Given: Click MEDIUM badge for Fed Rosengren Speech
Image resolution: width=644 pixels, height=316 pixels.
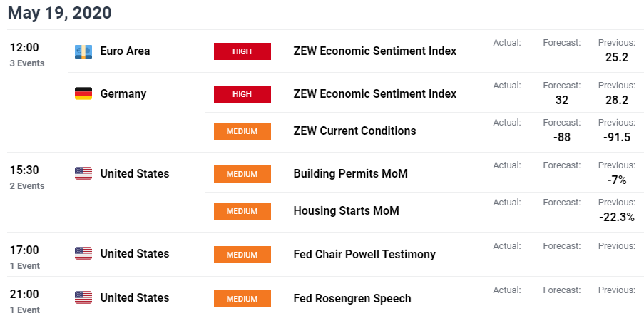Looking at the screenshot, I should [x=242, y=299].
